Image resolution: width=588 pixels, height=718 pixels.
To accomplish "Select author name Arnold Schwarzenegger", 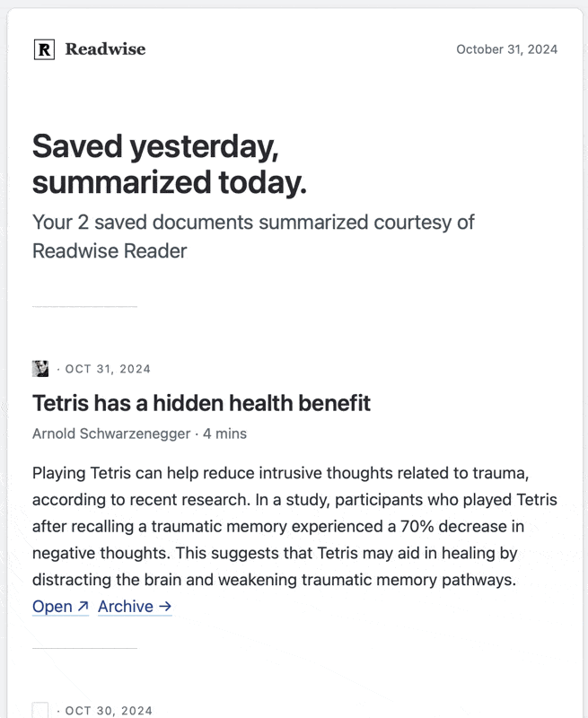I will click(111, 433).
